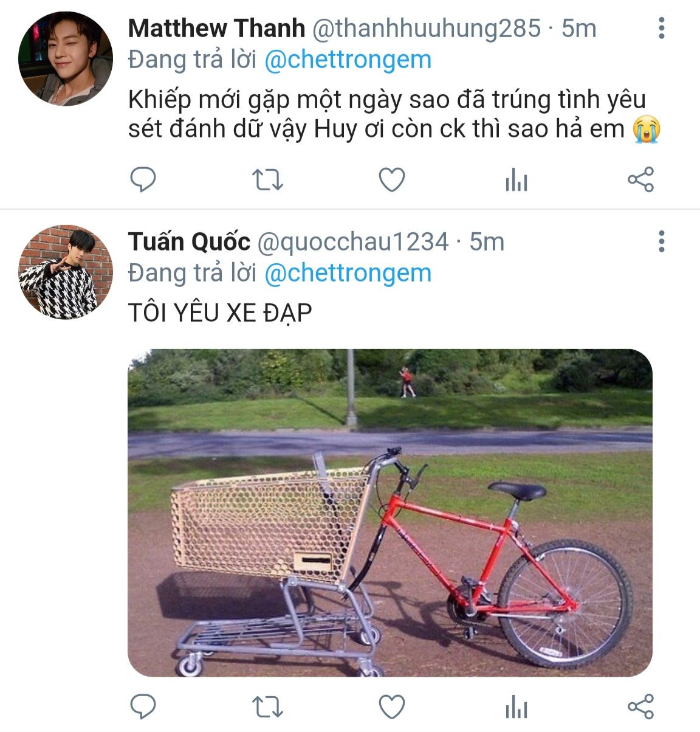Image resolution: width=700 pixels, height=732 pixels.
Task: Like Tuấn Quốc's bicycle tweet
Action: (392, 707)
